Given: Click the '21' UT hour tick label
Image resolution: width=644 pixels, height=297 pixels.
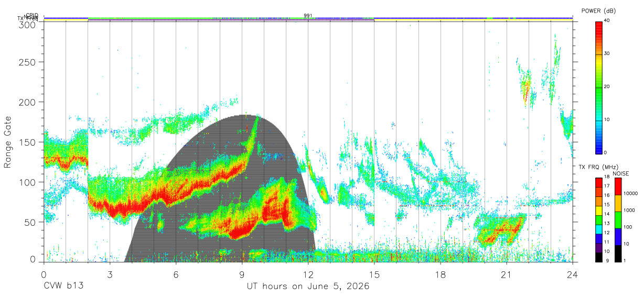Looking at the screenshot, I should click(x=506, y=274).
